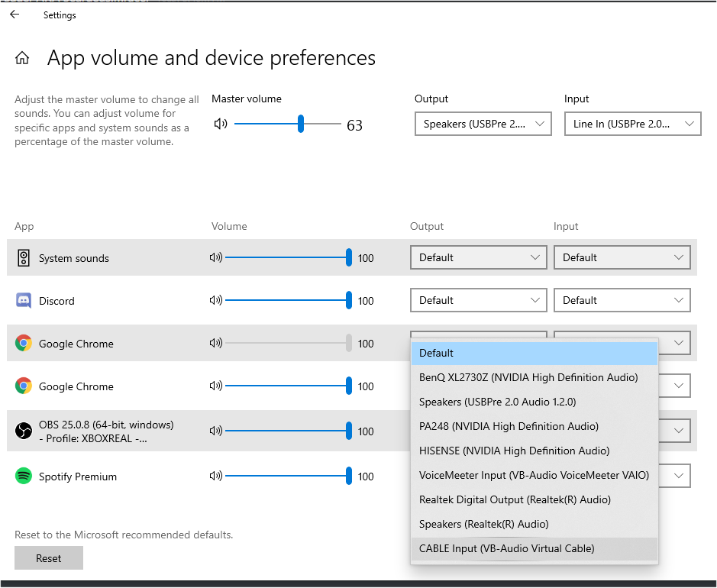Mute System sounds via volume speaker icon
717x588 pixels.
tap(215, 257)
